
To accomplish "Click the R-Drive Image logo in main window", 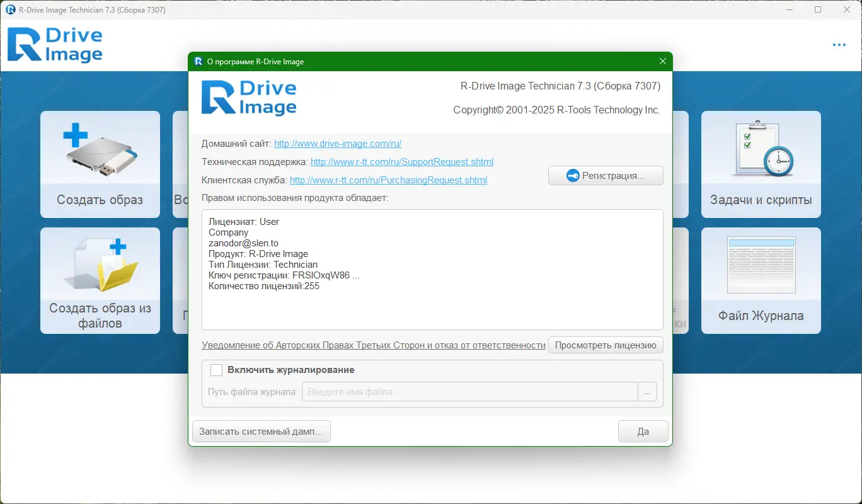I will [x=55, y=45].
